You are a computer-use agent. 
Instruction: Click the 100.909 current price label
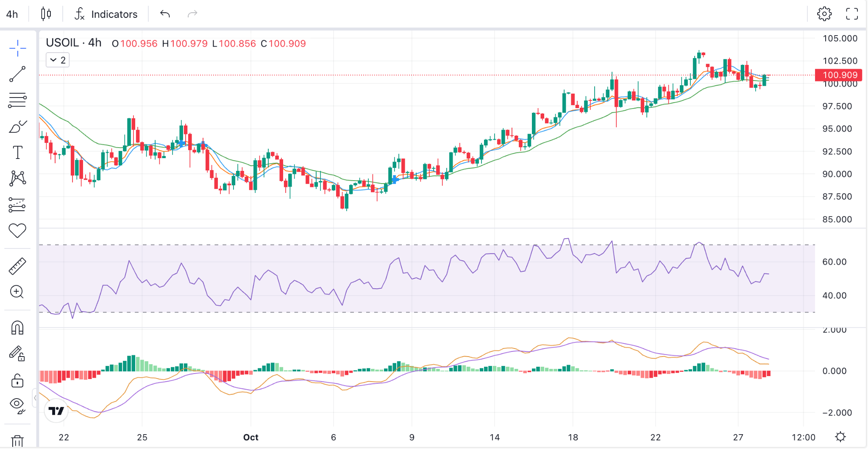tap(839, 75)
